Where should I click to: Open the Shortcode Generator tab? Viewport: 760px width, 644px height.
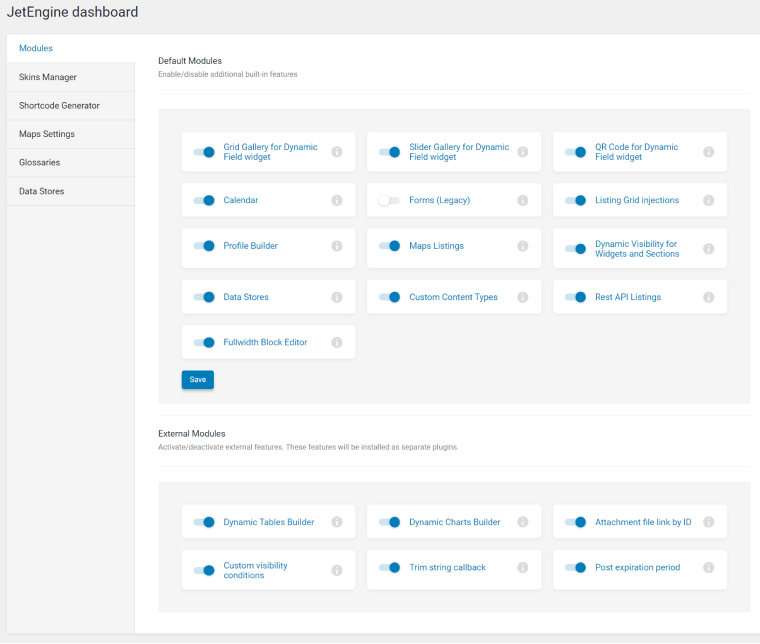point(71,106)
